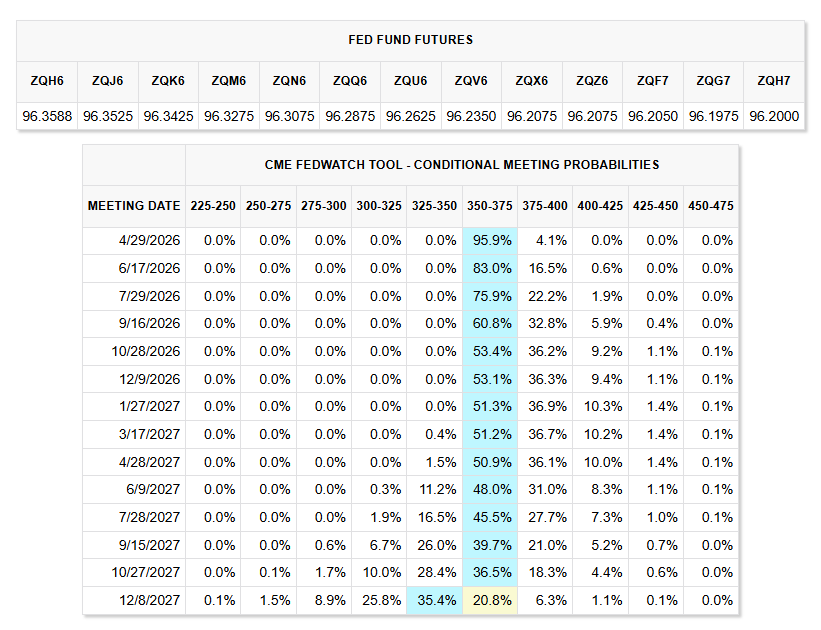
Task: Click the 96.3075 futures price
Action: click(290, 116)
